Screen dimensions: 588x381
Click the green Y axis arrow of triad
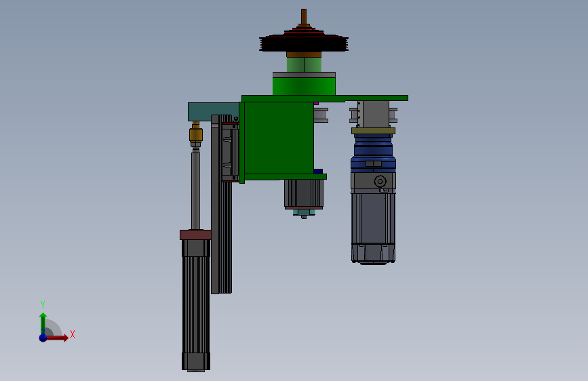click(43, 323)
